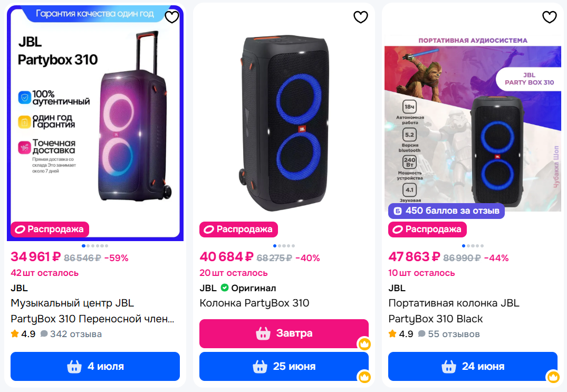567x392 pixels.
Task: Click the middle black PartyBox speaker image
Action: [x=284, y=124]
